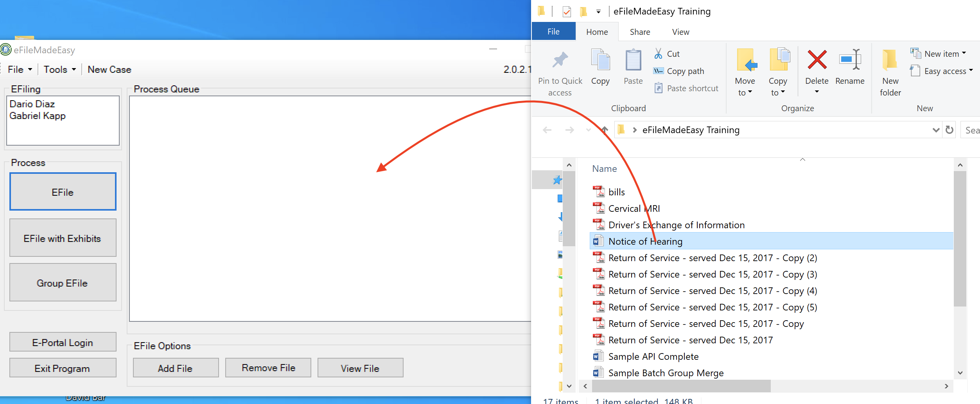The width and height of the screenshot is (980, 404).
Task: Click the Paste shortcut icon
Action: pos(659,88)
